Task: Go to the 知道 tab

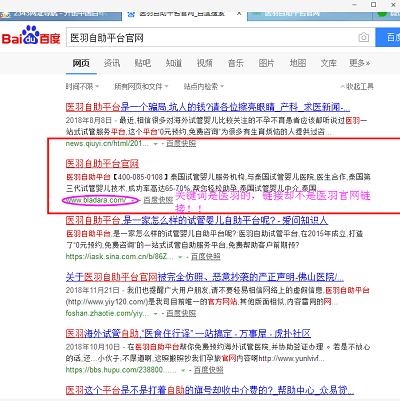Action: point(174,63)
